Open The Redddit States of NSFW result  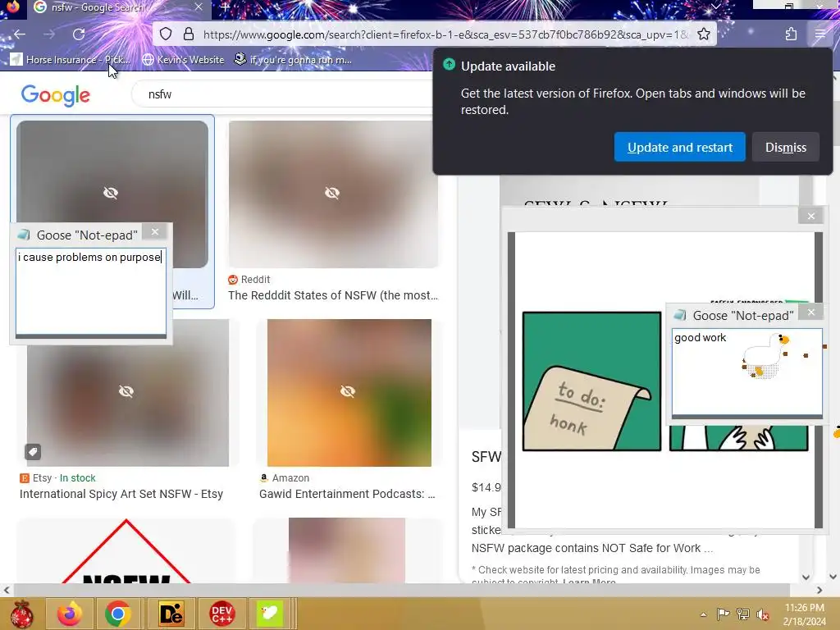tap(333, 295)
